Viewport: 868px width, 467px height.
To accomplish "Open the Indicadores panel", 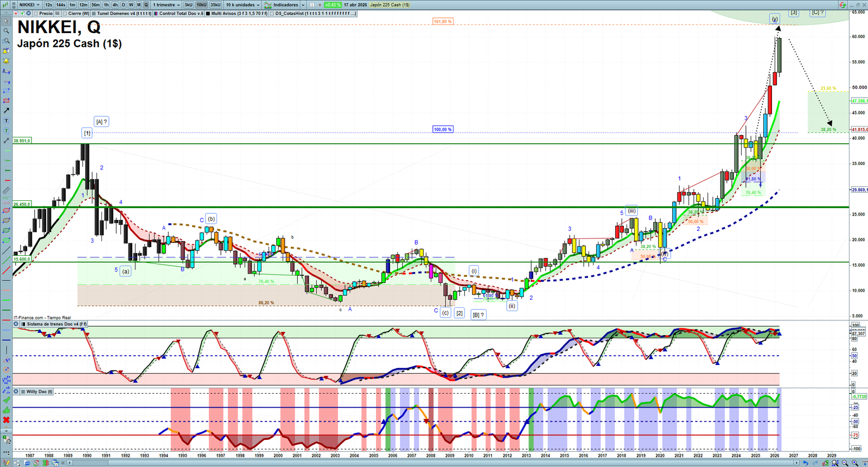I will pos(285,5).
